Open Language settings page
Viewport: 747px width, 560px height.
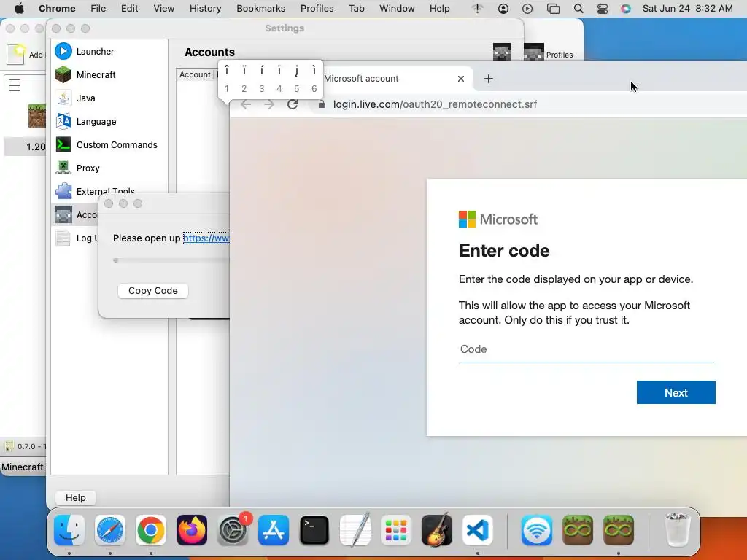(x=109, y=122)
